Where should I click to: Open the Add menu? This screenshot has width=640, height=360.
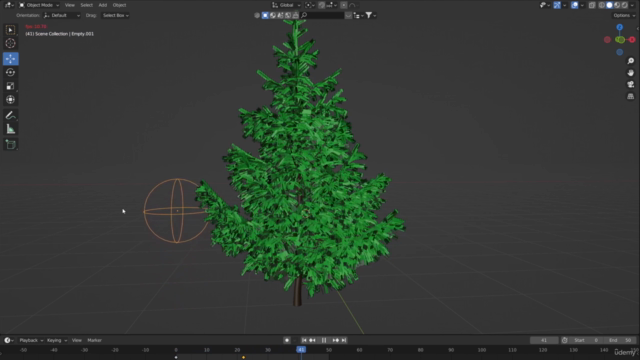click(103, 5)
